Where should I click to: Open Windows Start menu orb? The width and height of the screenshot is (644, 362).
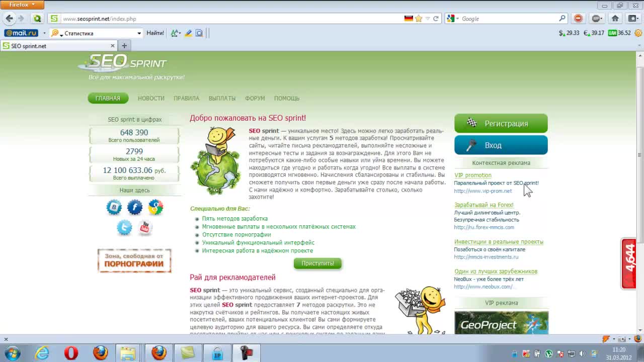pos(12,353)
